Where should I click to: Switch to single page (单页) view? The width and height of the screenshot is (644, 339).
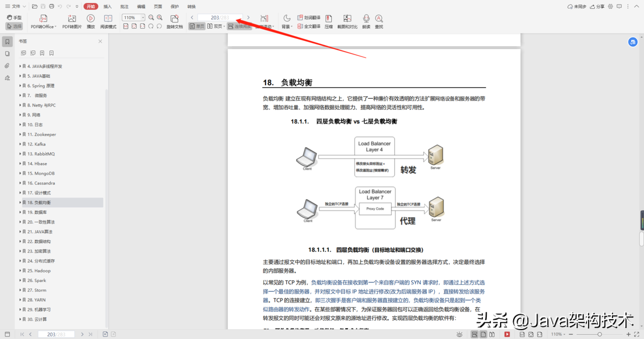pos(197,26)
